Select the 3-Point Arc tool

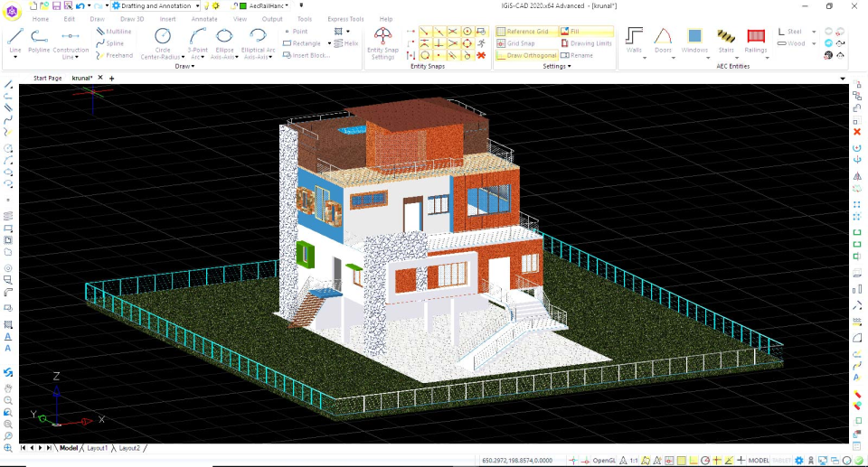198,42
